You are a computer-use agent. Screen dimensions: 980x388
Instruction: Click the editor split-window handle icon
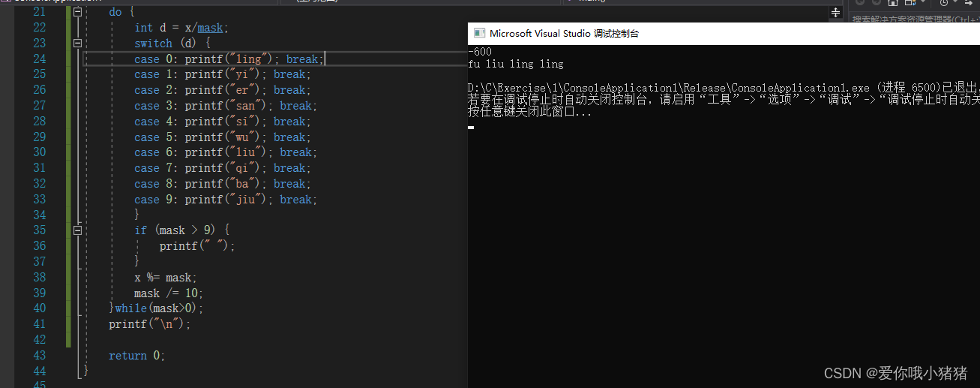point(836,13)
